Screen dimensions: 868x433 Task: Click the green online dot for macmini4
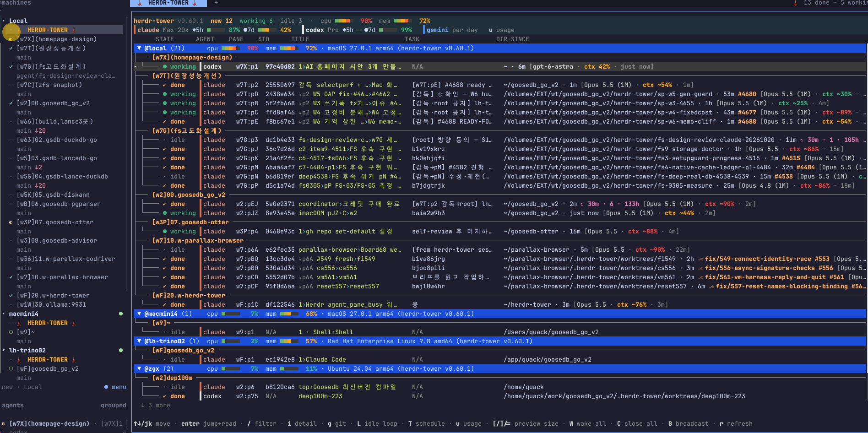tap(121, 314)
